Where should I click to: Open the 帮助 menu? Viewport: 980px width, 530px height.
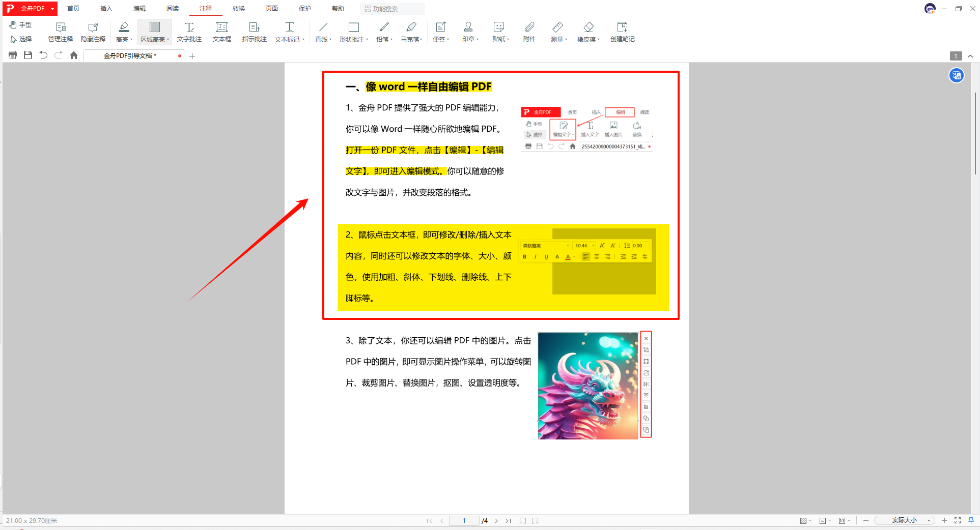click(337, 8)
